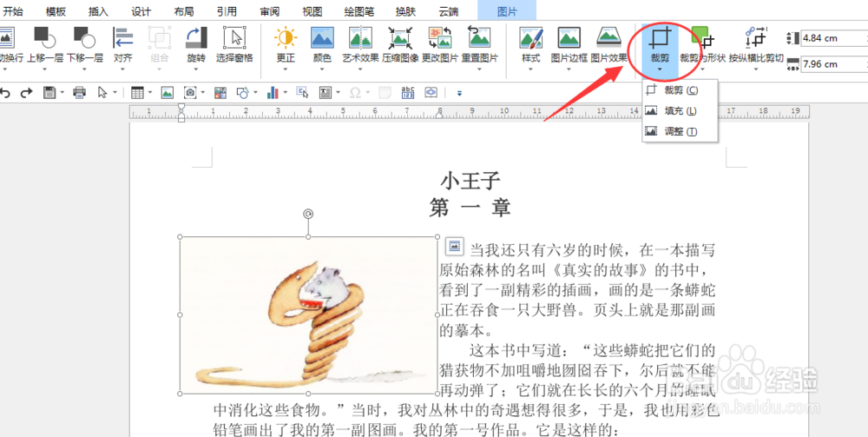Expand the 按纵横比剪切 dropdown arrow
Screen dimensions: 868x437
[x=756, y=70]
